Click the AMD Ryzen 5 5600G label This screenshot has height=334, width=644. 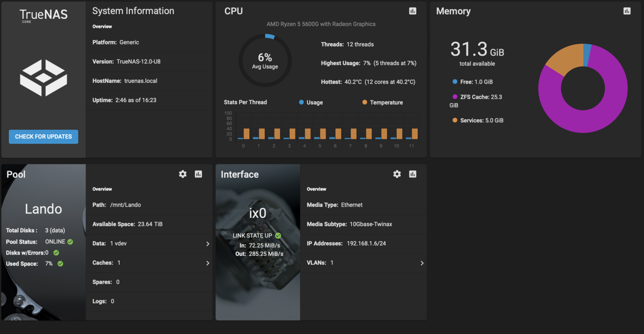click(321, 24)
